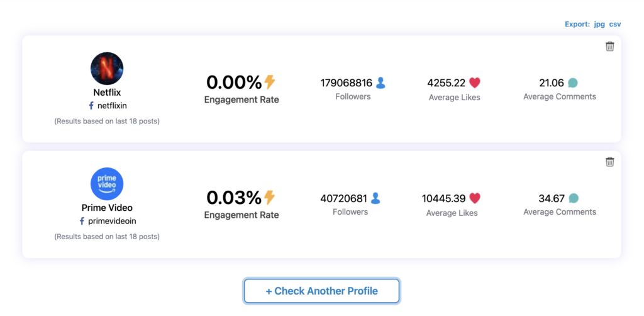The width and height of the screenshot is (644, 316).
Task: Click the red heart icon next to 4255.22
Action: (x=475, y=82)
